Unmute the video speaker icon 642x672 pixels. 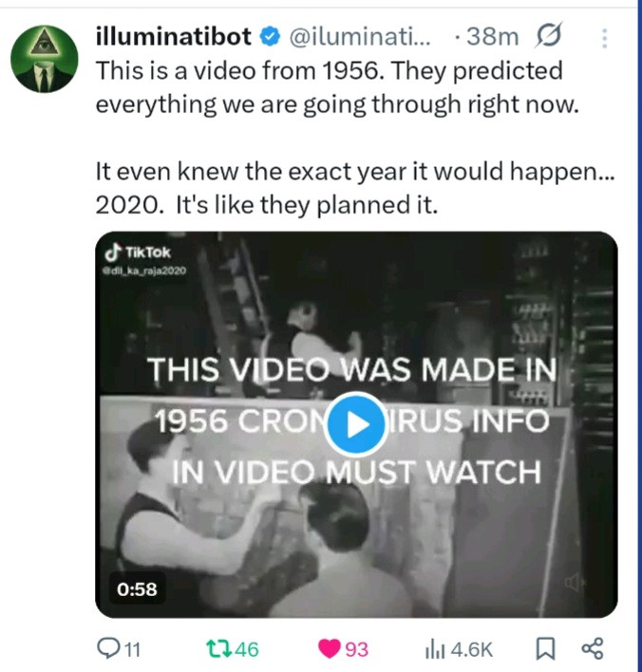576,583
